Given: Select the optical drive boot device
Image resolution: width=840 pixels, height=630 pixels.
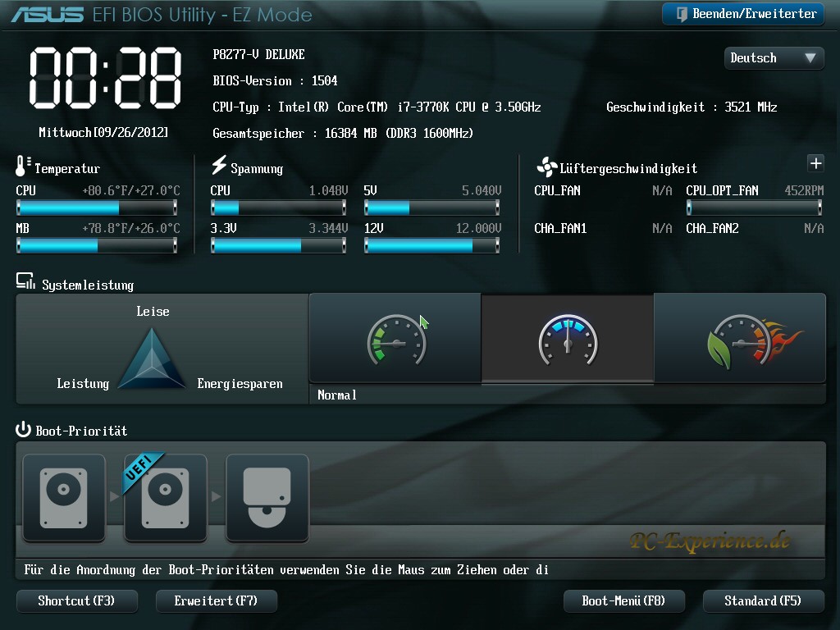Looking at the screenshot, I should coord(267,498).
